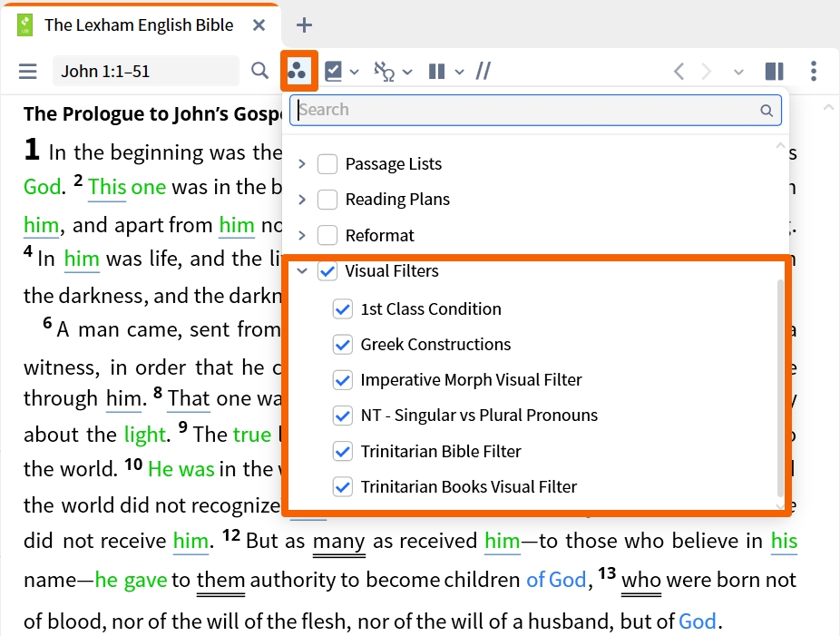Expand the Reading Plans section

tap(302, 200)
